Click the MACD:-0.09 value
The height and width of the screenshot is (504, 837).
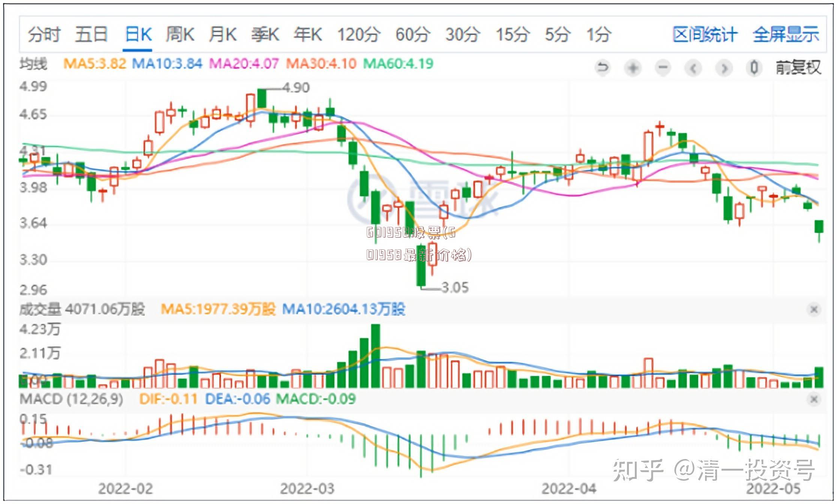(316, 399)
